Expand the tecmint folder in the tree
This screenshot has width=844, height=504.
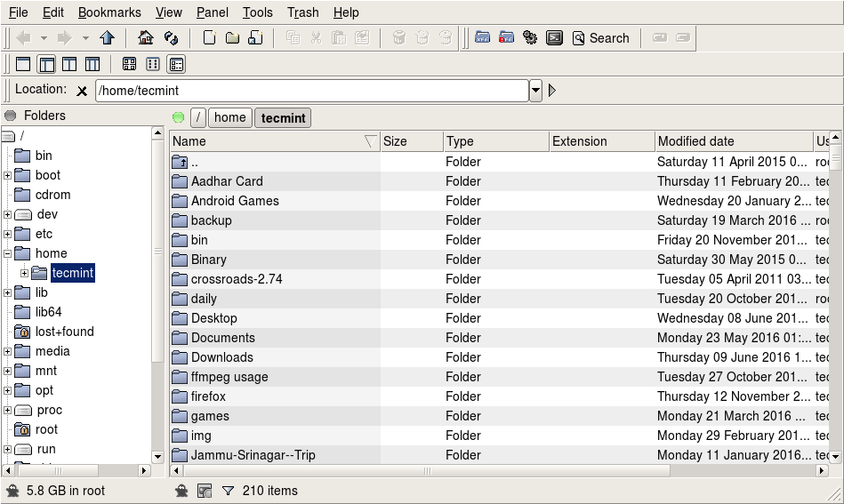24,273
